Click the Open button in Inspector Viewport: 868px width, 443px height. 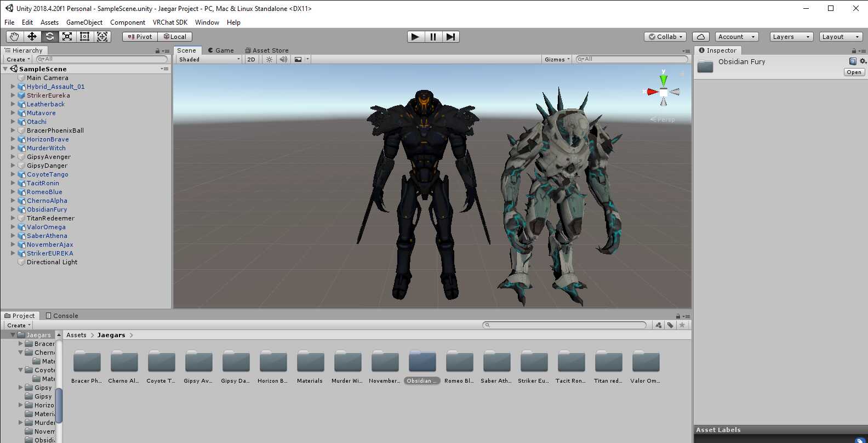[x=854, y=72]
